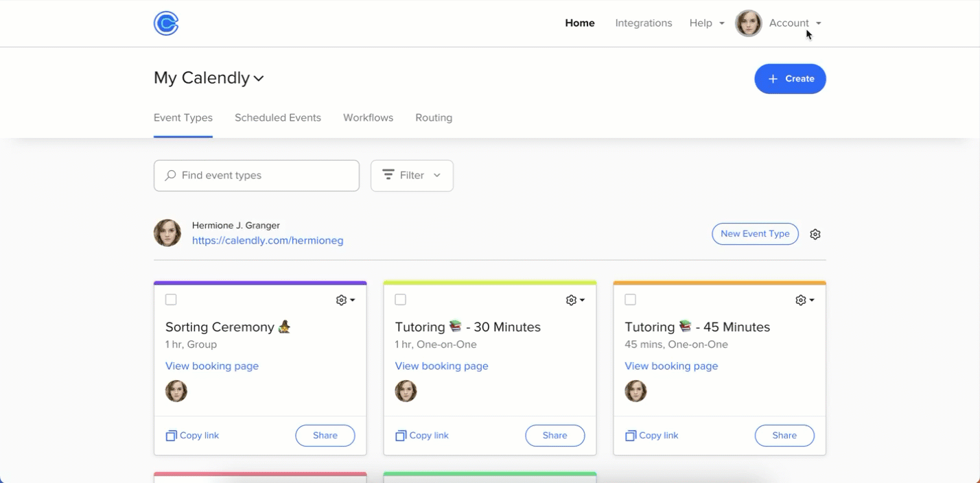Click copy icon on Tutoring 45 Minutes card
Image resolution: width=980 pixels, height=483 pixels.
coord(631,436)
